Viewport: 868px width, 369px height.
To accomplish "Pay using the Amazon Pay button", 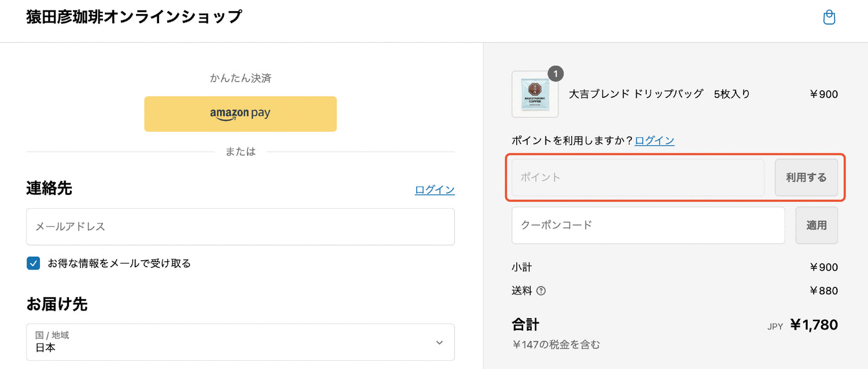I will [x=240, y=114].
